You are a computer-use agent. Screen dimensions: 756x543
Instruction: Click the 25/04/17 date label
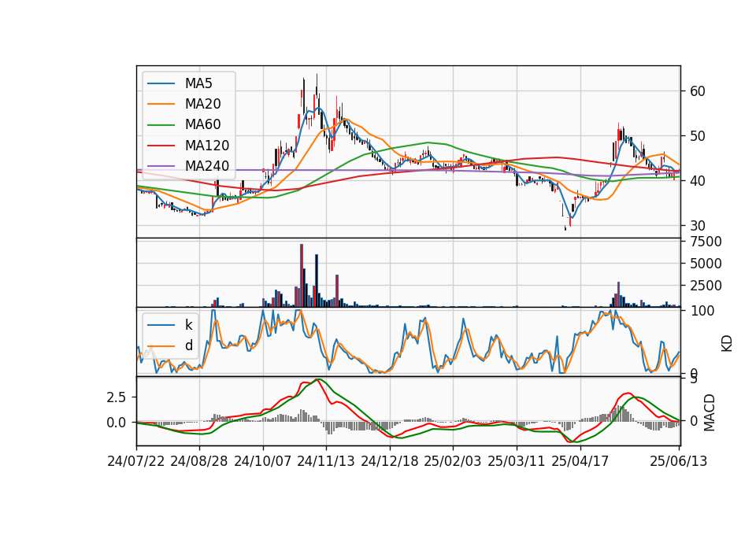[580, 461]
